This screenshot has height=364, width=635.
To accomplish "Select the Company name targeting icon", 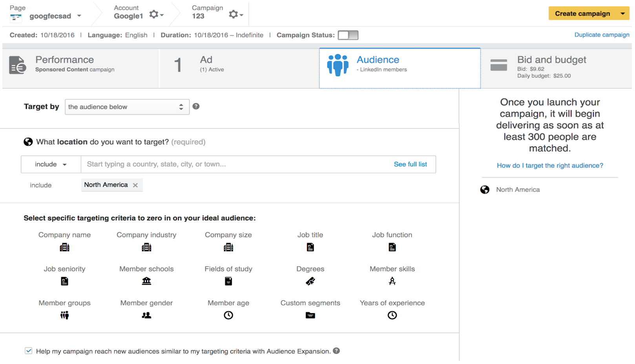I will (64, 247).
